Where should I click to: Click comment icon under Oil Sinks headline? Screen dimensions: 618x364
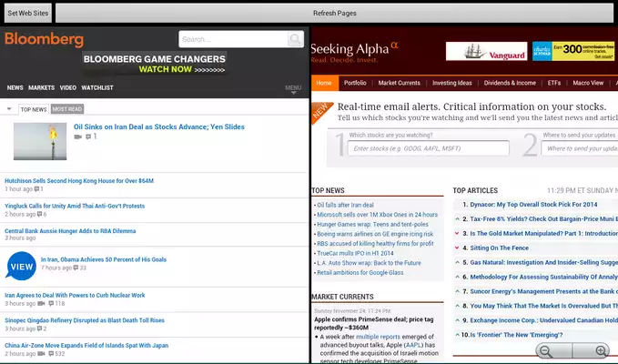(x=88, y=136)
